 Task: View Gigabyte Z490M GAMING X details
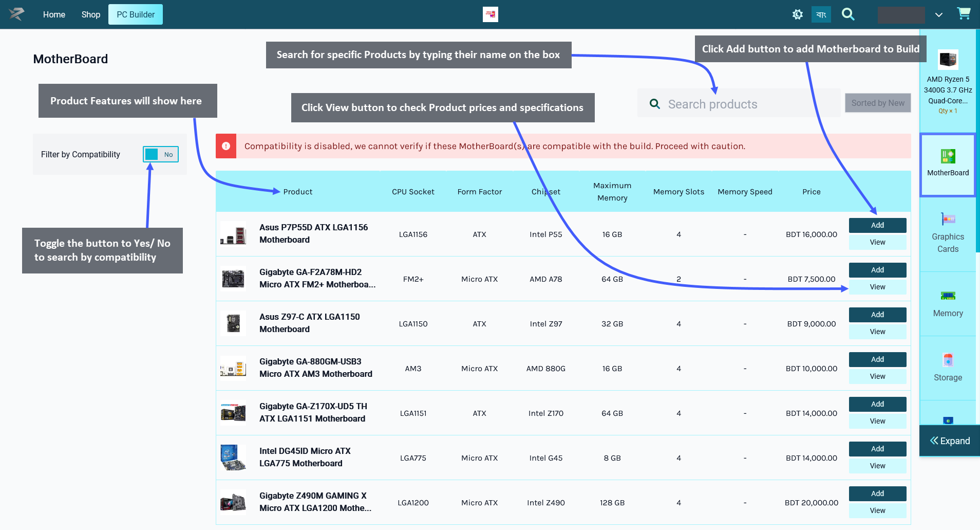point(877,510)
